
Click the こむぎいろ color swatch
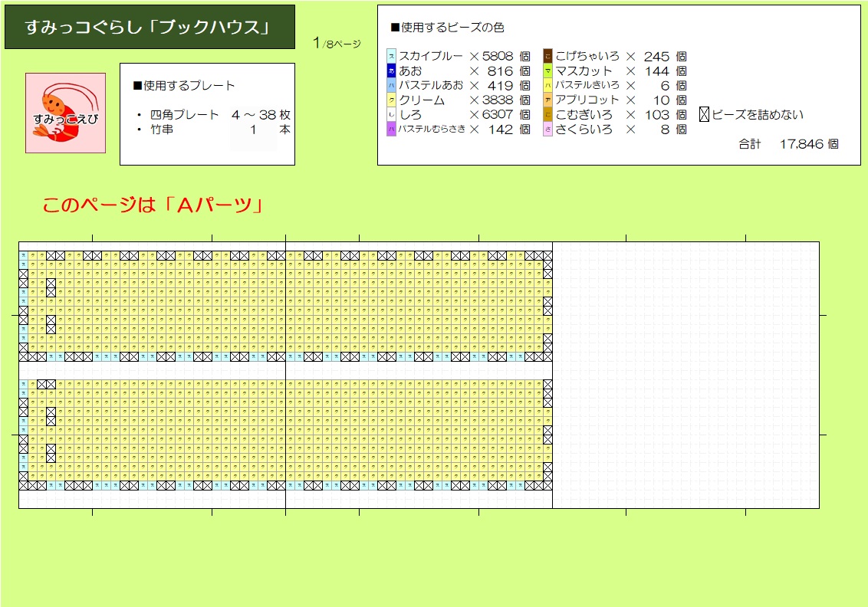547,114
